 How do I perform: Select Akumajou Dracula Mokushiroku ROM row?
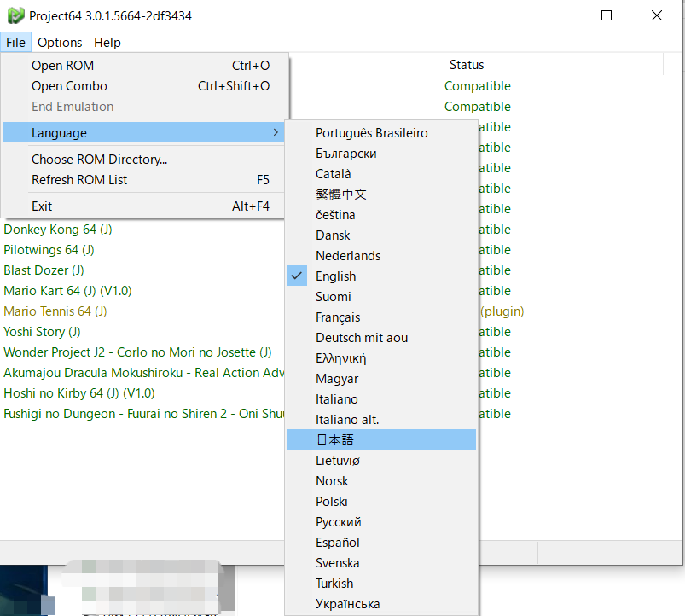click(143, 373)
